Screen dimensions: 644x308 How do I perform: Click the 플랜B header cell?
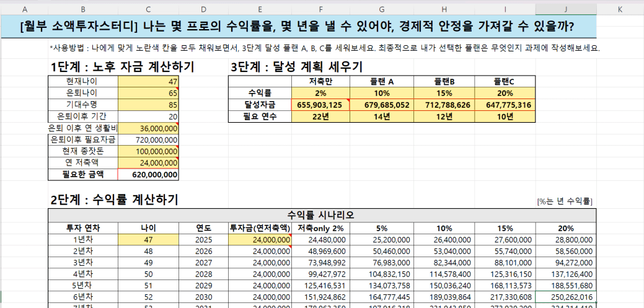click(x=444, y=81)
